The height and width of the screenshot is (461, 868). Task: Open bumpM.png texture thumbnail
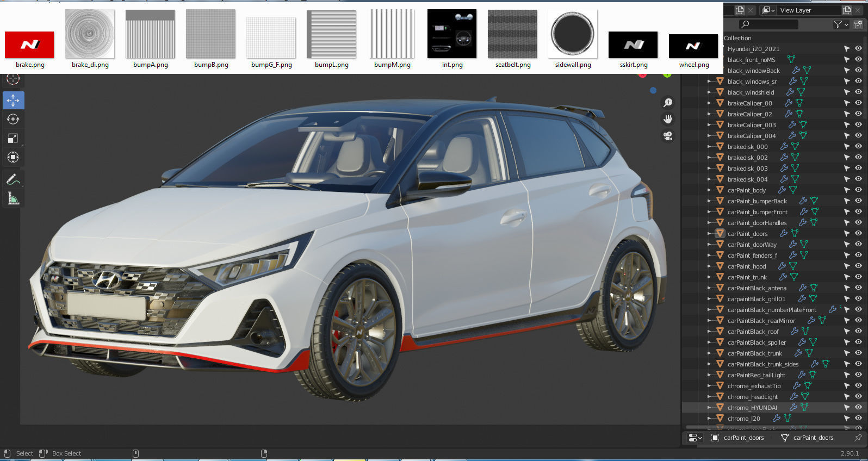[392, 34]
